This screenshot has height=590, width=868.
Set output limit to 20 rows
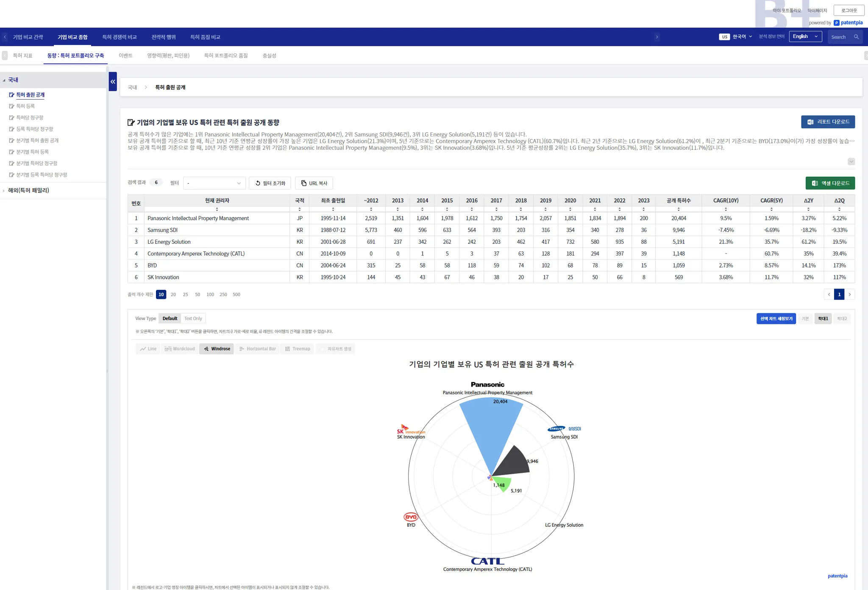[173, 295]
